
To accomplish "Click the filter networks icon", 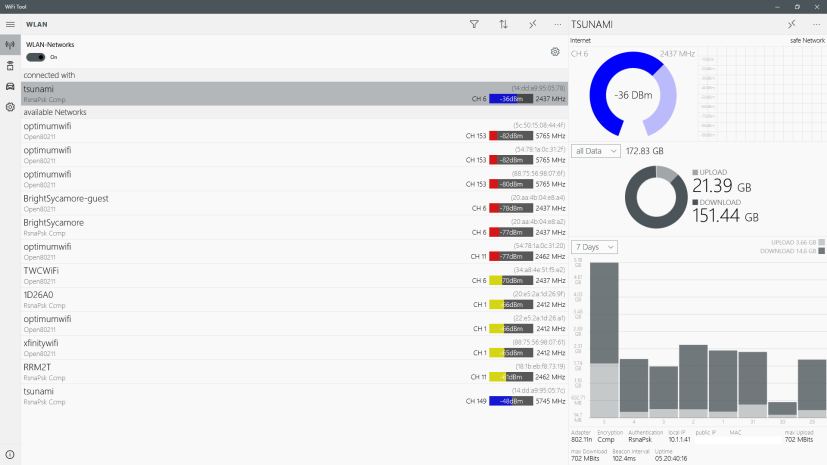I will click(474, 24).
